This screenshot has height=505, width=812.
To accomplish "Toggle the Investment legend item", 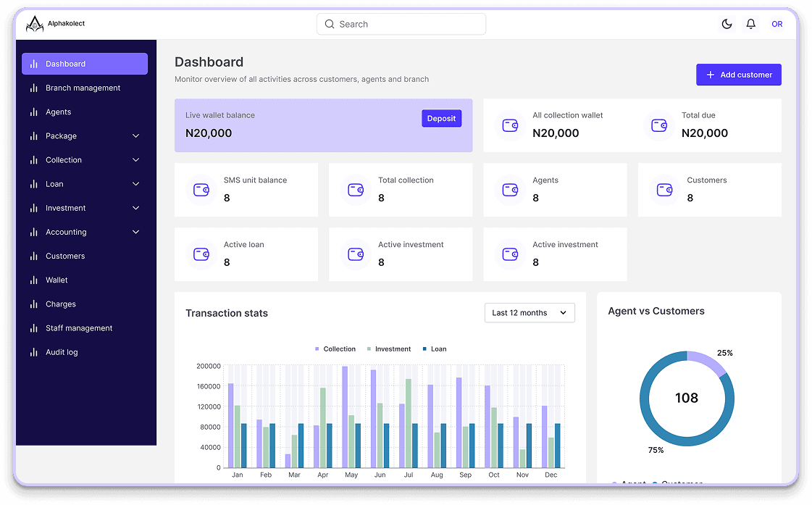I will [x=389, y=349].
